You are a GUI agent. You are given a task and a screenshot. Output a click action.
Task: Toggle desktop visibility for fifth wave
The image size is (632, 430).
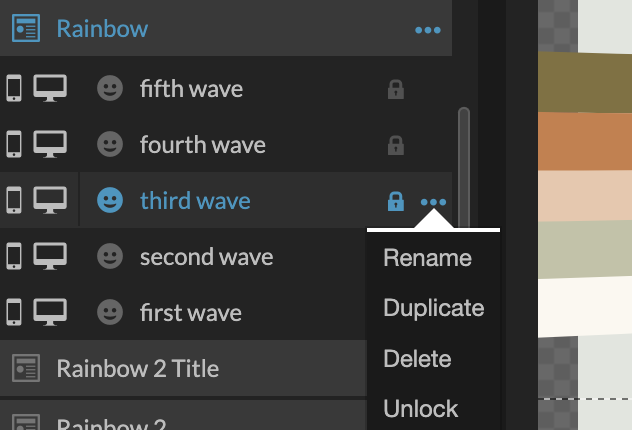(x=50, y=88)
